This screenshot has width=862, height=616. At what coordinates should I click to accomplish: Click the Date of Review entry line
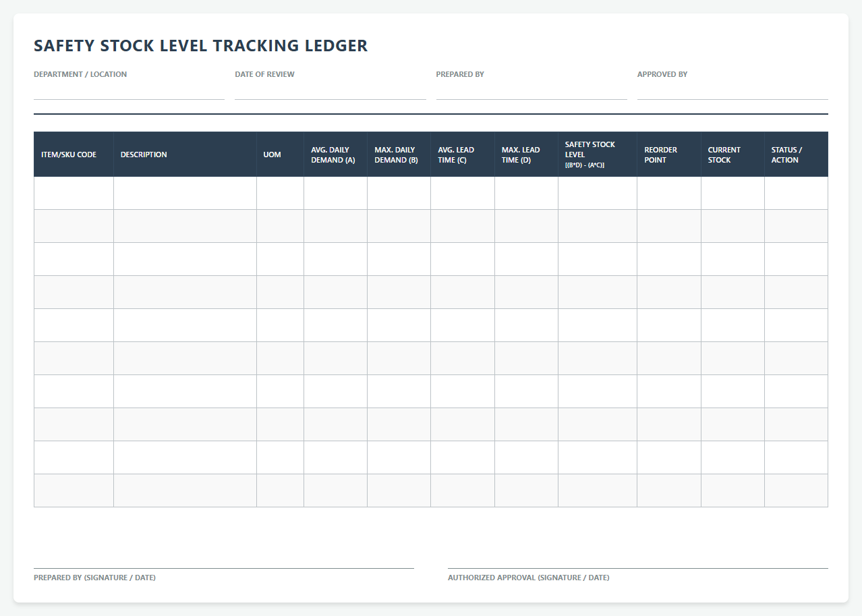click(x=331, y=92)
